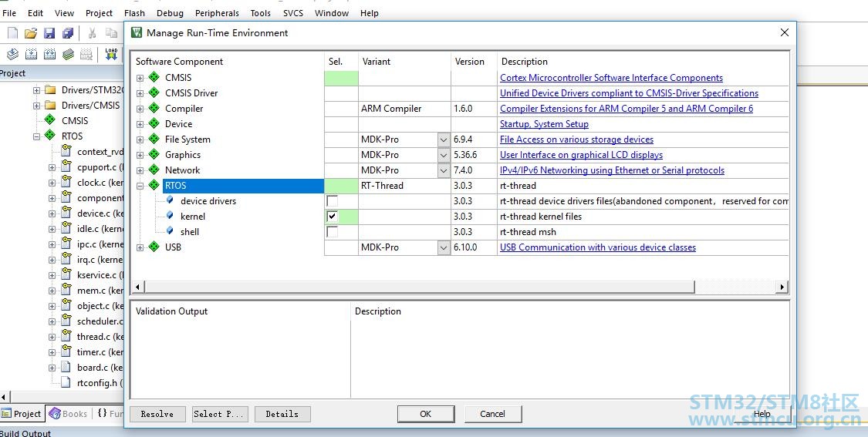This screenshot has width=868, height=437.
Task: Click the key file icon beside clock.c
Action: (66, 181)
